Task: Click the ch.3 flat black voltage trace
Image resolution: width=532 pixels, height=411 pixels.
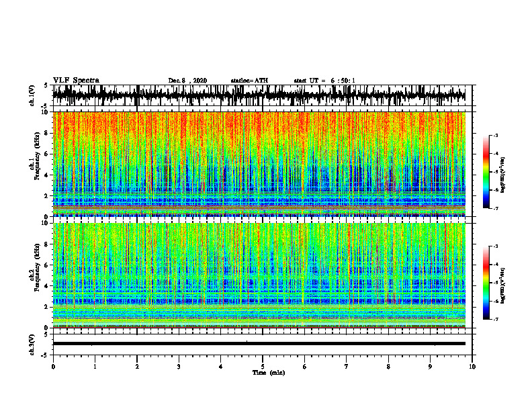Action: 259,344
